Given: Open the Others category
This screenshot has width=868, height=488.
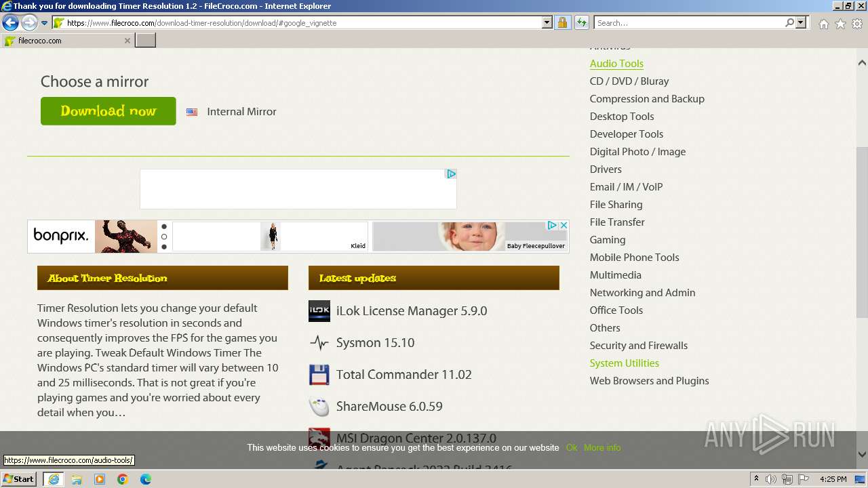Looking at the screenshot, I should tap(605, 328).
